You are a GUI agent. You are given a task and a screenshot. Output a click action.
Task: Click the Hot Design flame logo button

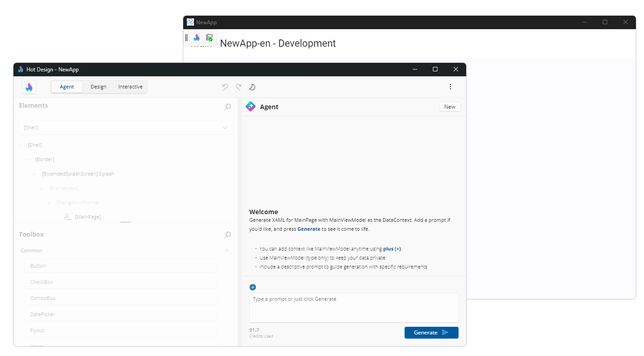pyautogui.click(x=29, y=87)
